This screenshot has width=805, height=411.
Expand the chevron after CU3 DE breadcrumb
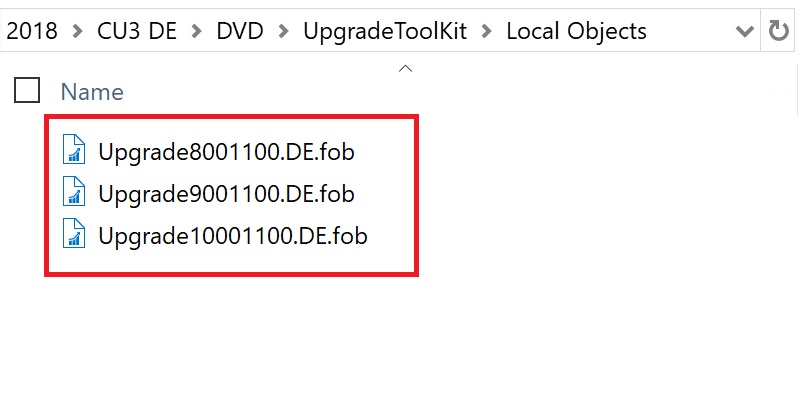point(197,31)
